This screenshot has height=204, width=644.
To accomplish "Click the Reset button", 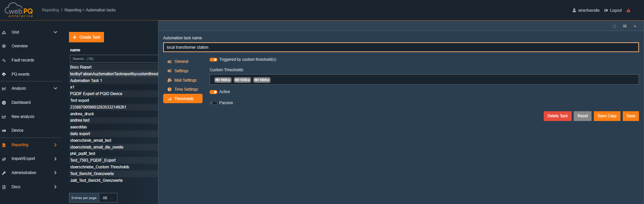I will click(582, 116).
